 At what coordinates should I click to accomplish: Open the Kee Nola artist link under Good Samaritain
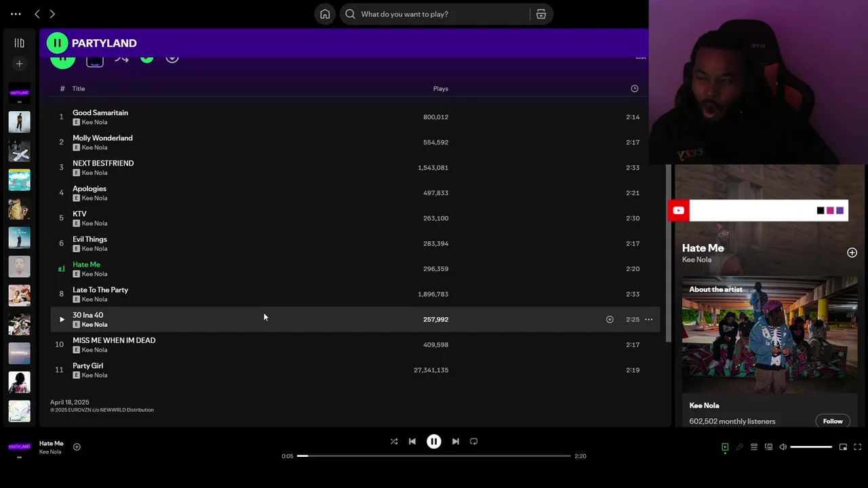point(94,123)
